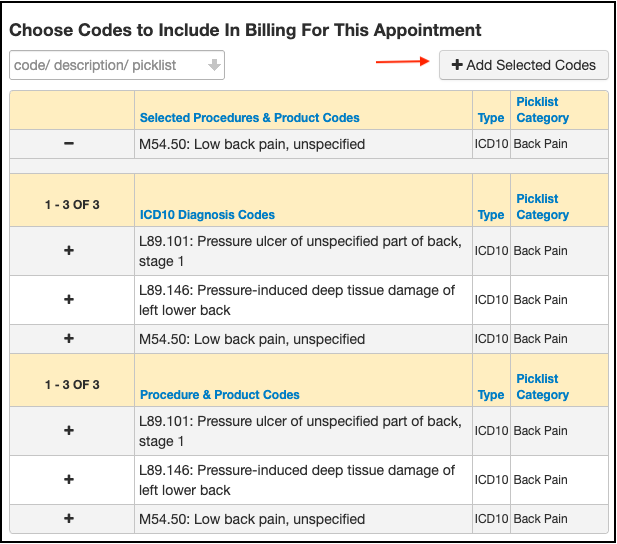Screen dimensions: 617x544
Task: Click into code/description/picklist search field
Action: [x=105, y=65]
